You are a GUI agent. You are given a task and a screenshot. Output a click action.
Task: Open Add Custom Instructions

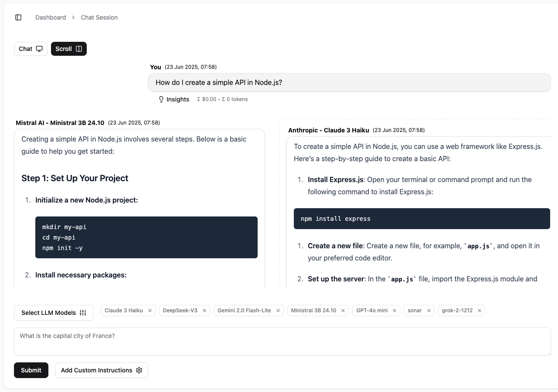[x=102, y=370]
